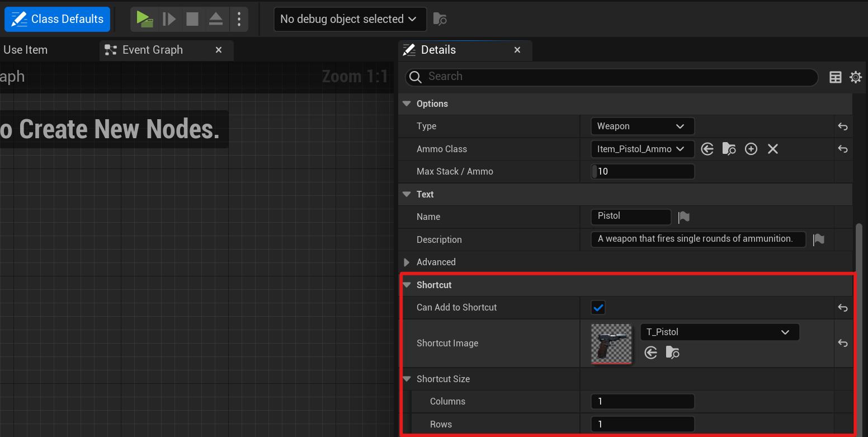This screenshot has height=437, width=868.
Task: Click the Description text field
Action: (699, 239)
